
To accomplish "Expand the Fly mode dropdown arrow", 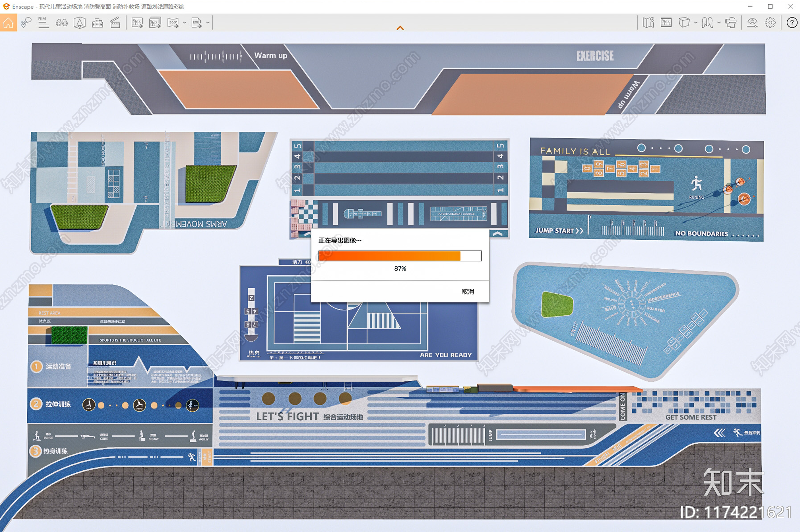I will pos(719,23).
